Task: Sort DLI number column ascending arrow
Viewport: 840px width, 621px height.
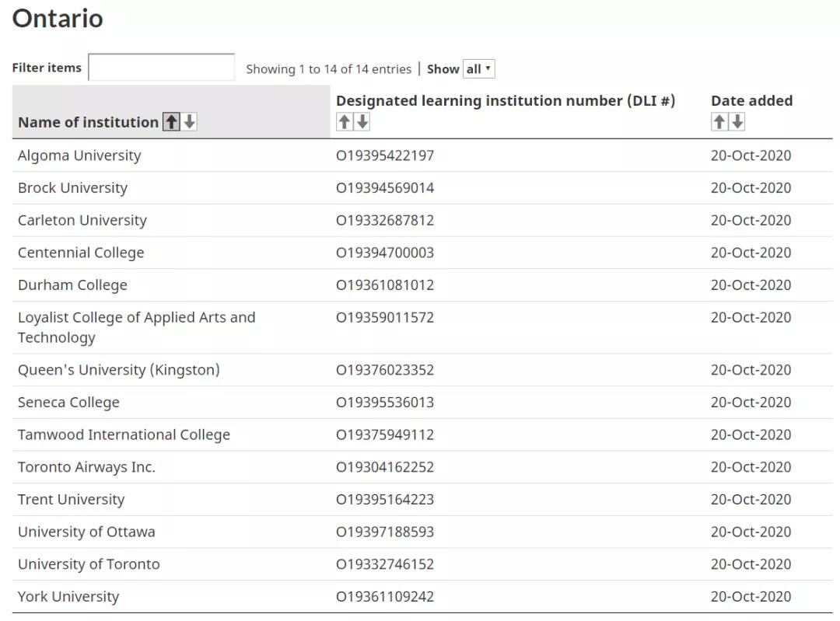Action: [x=345, y=122]
